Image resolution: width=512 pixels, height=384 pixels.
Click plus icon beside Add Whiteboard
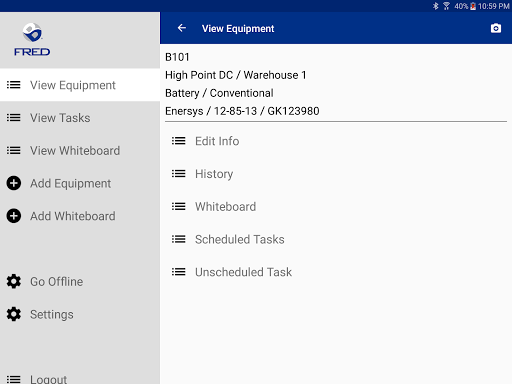coord(14,216)
